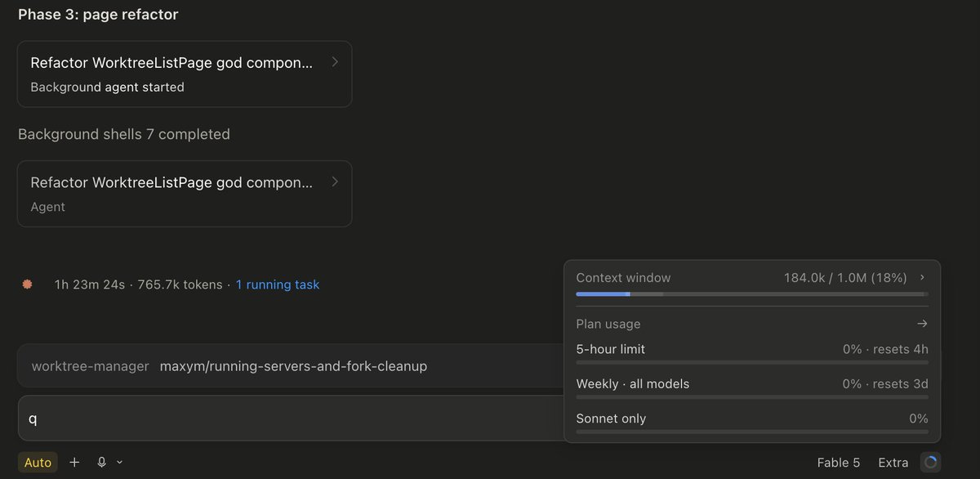Click the '0% · resets 4h' value

885,349
